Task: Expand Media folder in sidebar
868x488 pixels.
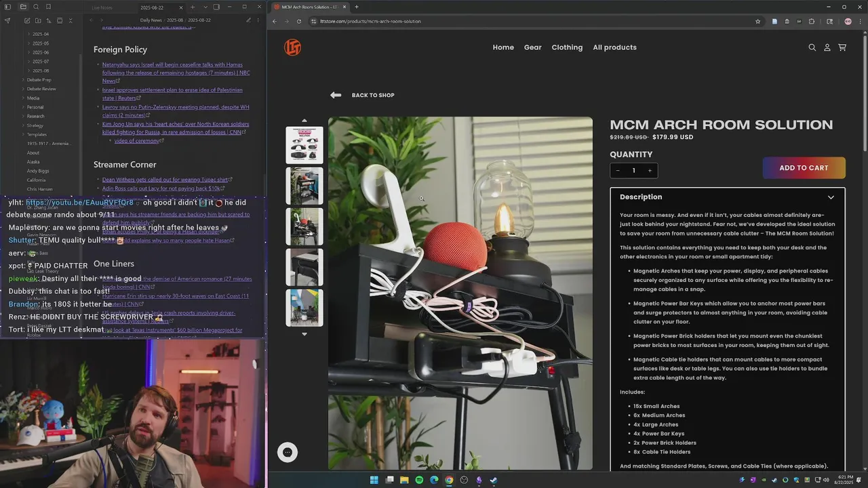Action: (33, 98)
